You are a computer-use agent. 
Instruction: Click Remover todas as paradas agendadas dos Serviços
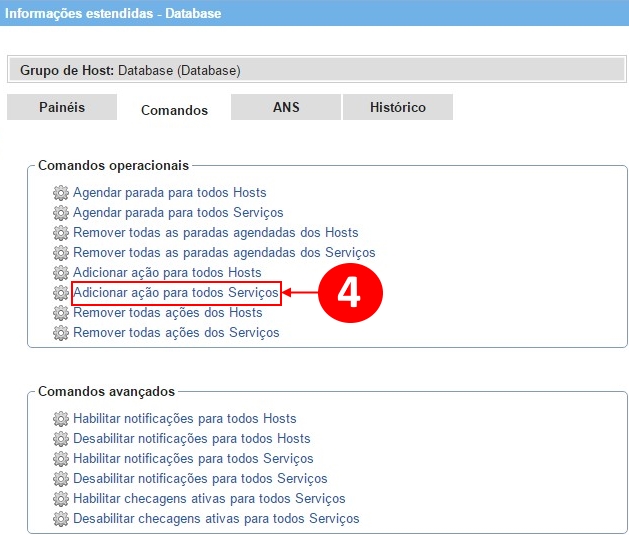(x=224, y=252)
